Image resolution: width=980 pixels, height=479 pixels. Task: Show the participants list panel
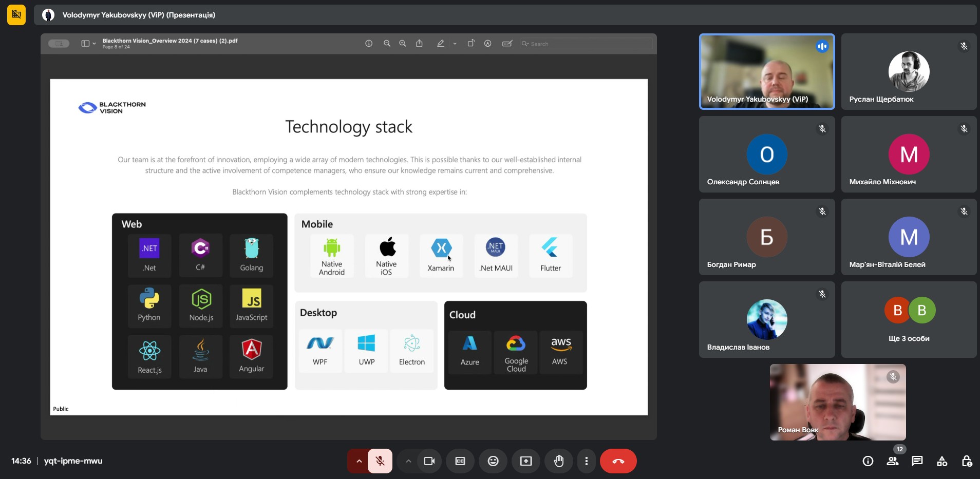click(893, 461)
